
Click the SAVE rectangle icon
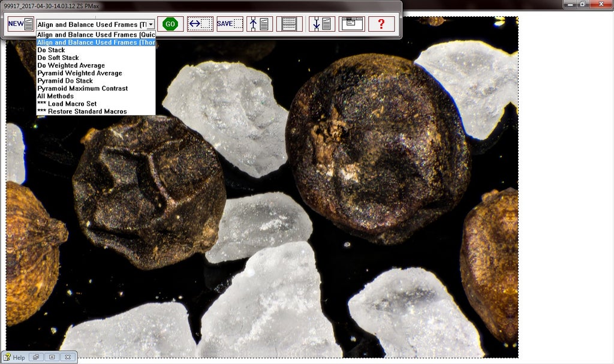[230, 24]
